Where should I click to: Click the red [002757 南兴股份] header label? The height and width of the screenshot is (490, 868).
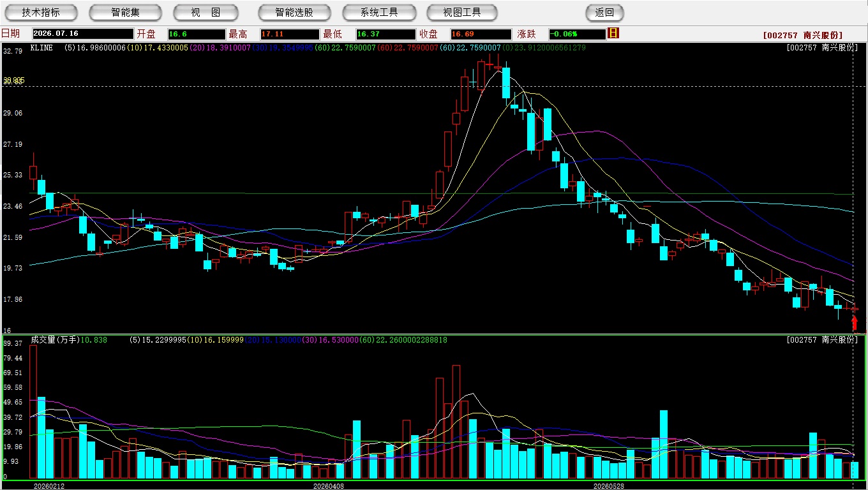(x=802, y=36)
